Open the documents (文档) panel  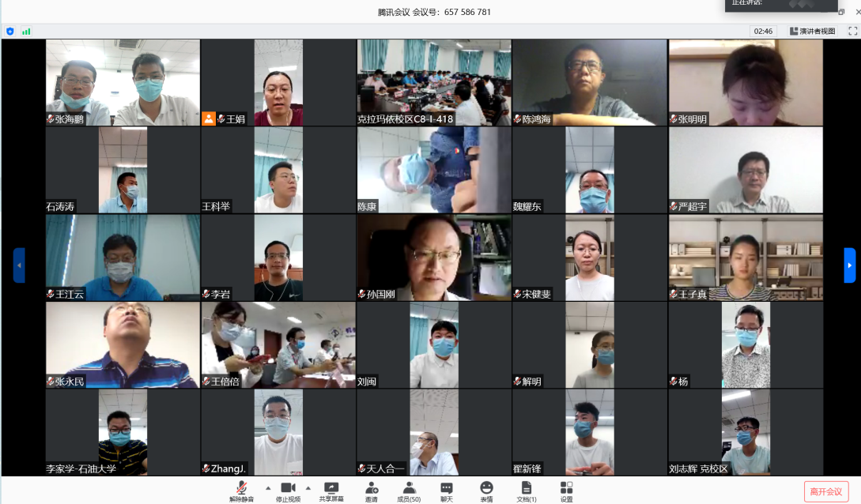527,490
